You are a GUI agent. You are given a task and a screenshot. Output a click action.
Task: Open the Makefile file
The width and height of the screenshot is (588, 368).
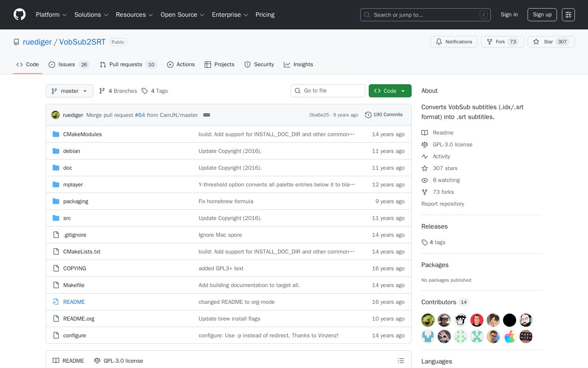point(74,285)
